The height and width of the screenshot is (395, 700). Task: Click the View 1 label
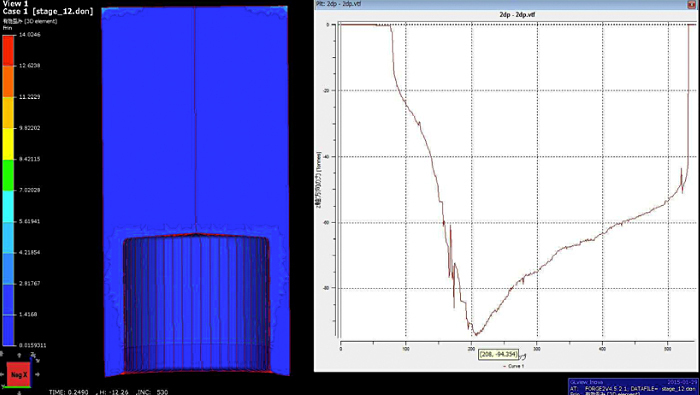(15, 4)
